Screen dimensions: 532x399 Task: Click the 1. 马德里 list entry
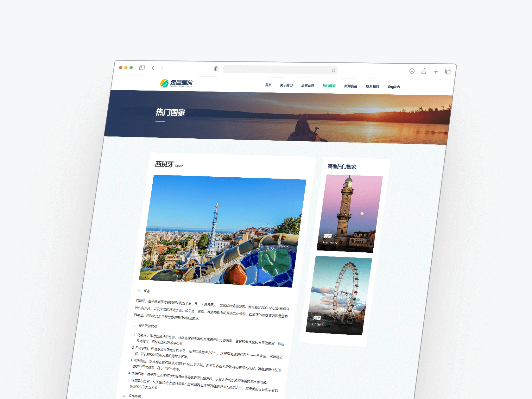pos(209,339)
